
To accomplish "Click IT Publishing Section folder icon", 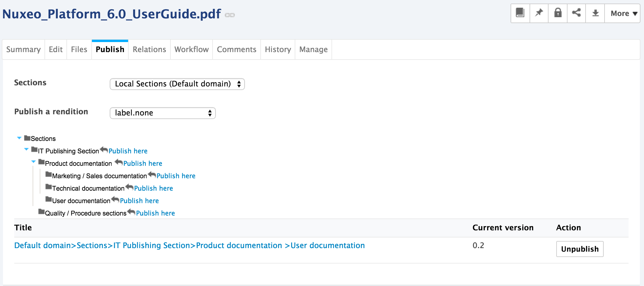I will (x=34, y=150).
